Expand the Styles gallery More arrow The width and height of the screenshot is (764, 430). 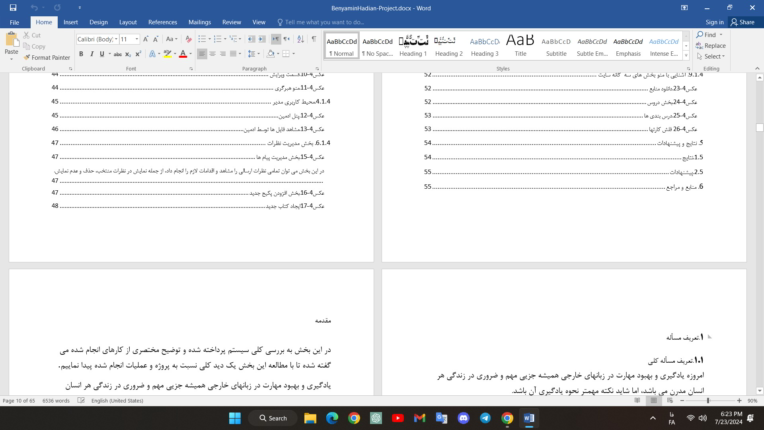pyautogui.click(x=686, y=56)
